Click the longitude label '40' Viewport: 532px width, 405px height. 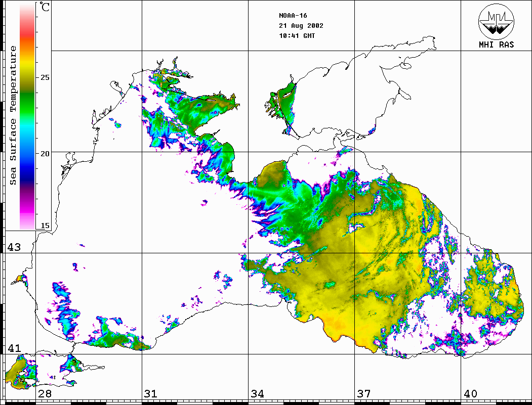[x=470, y=394]
